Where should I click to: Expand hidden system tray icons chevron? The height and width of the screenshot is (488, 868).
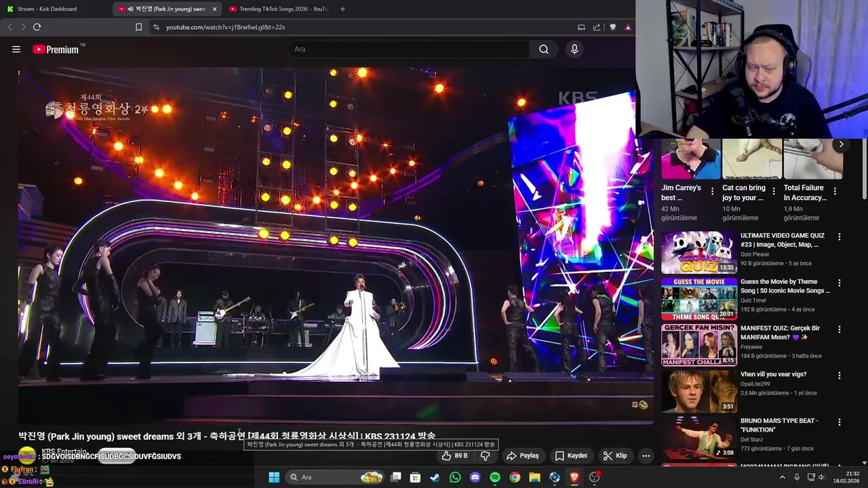click(x=782, y=477)
